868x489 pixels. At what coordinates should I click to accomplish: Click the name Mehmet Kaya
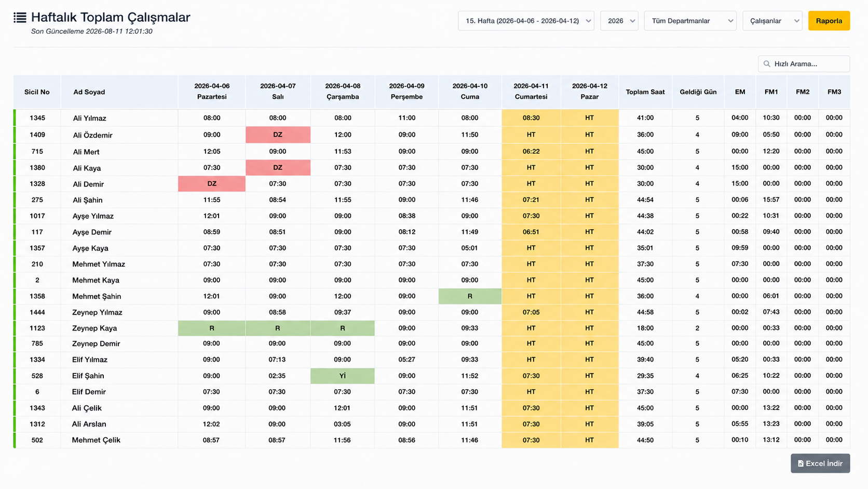click(x=96, y=281)
